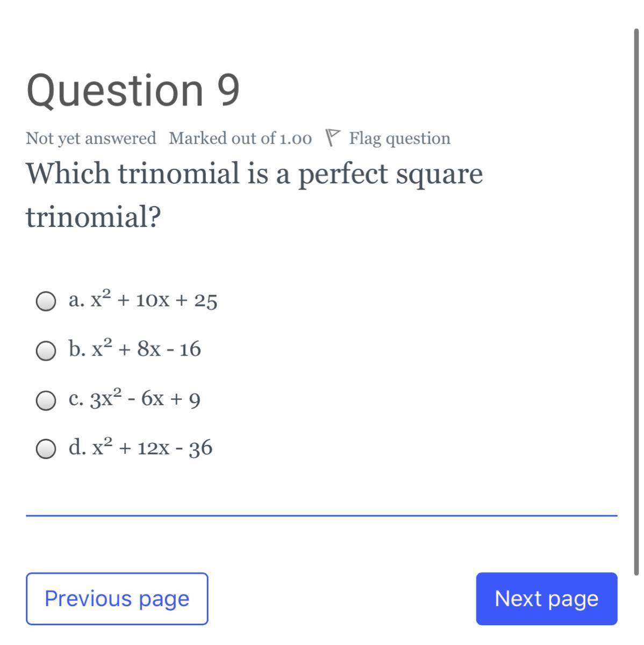The height and width of the screenshot is (645, 644).
Task: Select radio button for option a
Action: coord(46,302)
